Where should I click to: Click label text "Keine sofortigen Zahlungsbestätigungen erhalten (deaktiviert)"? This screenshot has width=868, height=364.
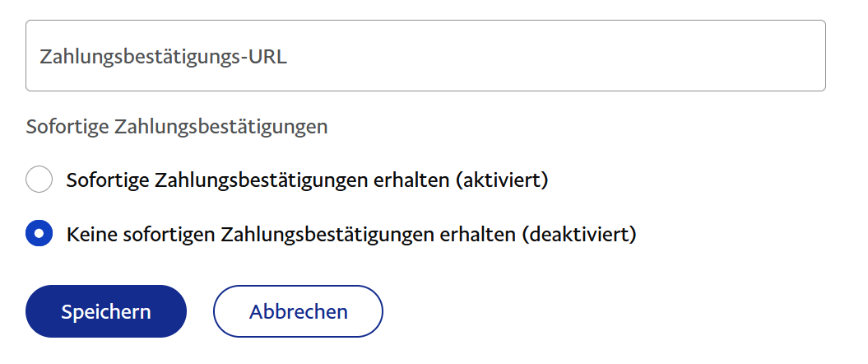pos(351,234)
